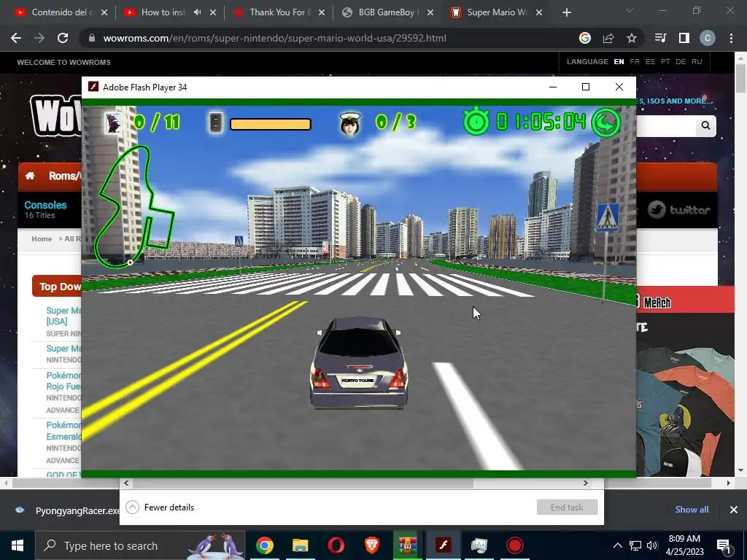This screenshot has width=747, height=560.
Task: Collapse with Fewer details chevron
Action: click(x=133, y=507)
